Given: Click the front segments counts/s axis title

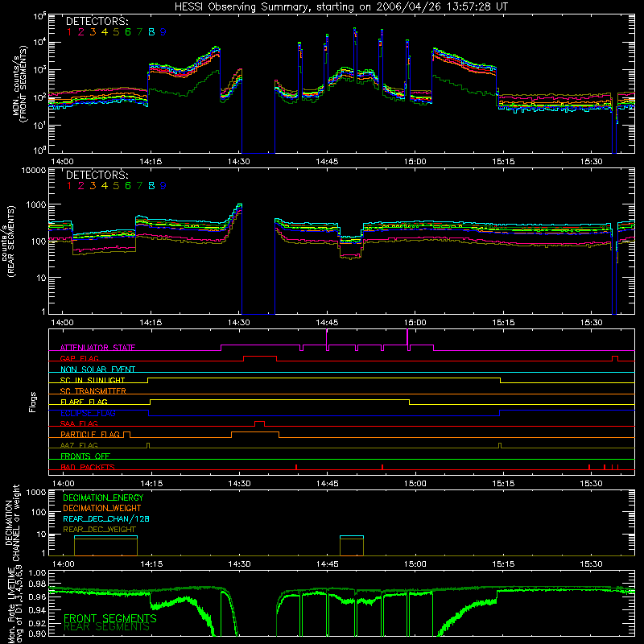Looking at the screenshot, I should click(x=20, y=85).
